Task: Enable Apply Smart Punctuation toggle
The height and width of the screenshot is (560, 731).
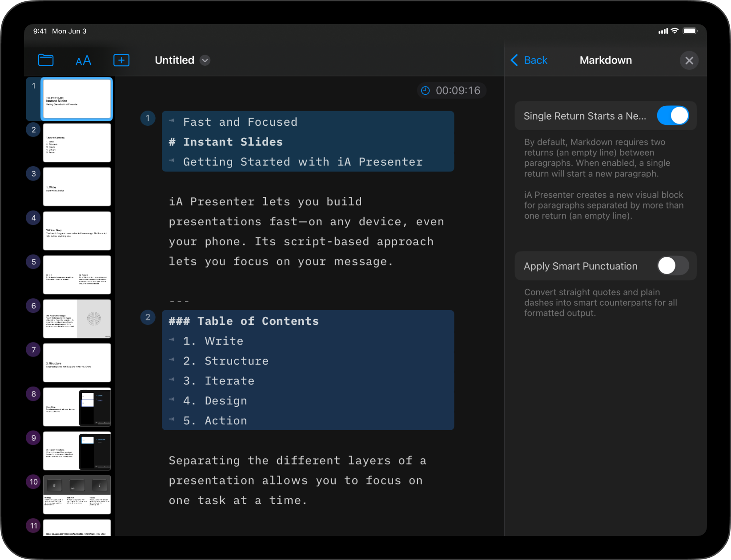Action: 673,266
